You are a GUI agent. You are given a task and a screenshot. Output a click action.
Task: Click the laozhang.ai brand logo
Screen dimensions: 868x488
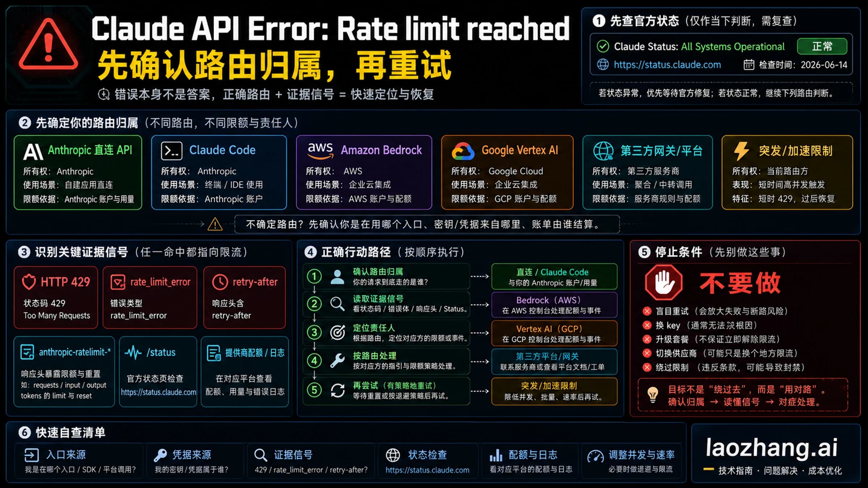[771, 448]
